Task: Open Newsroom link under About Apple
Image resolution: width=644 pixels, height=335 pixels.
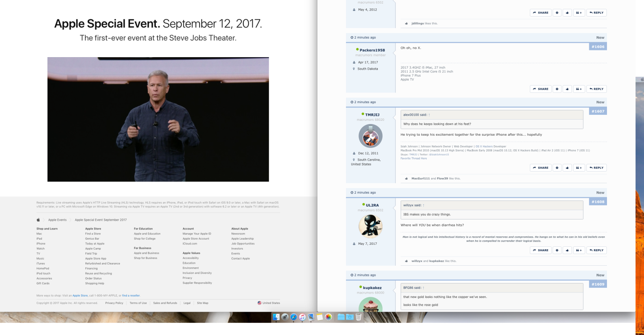Action: tap(238, 234)
